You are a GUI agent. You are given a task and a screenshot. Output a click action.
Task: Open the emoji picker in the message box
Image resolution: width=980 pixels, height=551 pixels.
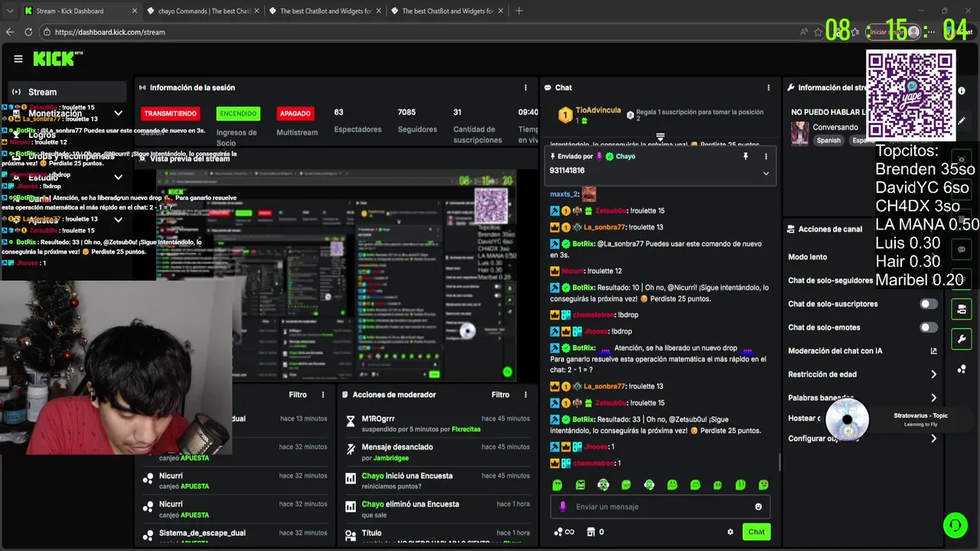pyautogui.click(x=759, y=507)
